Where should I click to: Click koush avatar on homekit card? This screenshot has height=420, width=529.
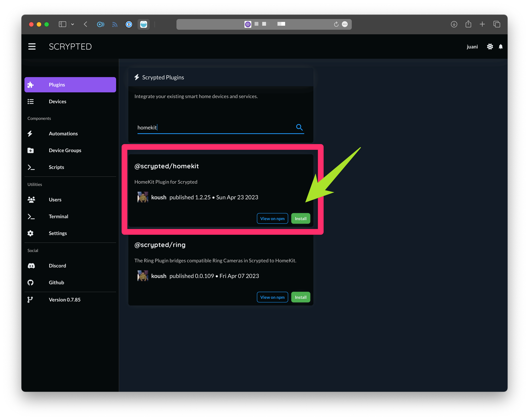[143, 197]
